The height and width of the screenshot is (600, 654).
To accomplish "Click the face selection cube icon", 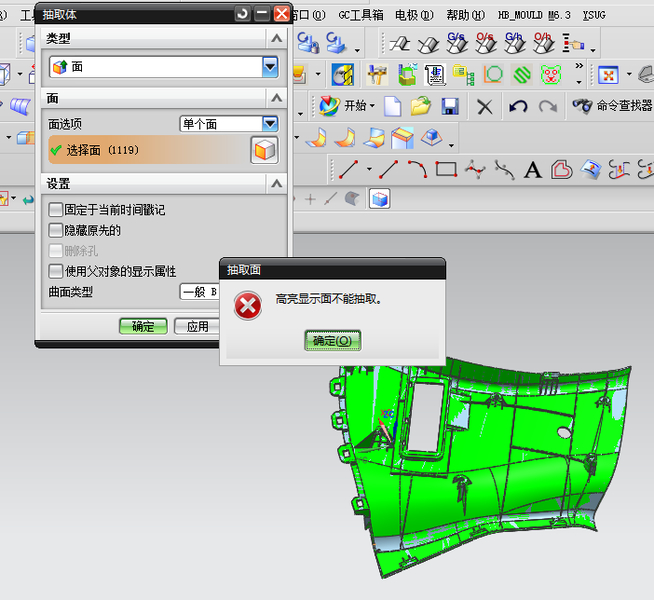I will pos(264,150).
